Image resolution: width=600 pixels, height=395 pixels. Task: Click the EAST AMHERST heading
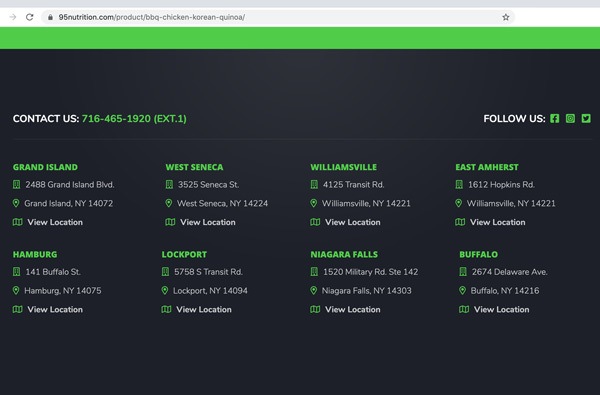click(x=487, y=167)
